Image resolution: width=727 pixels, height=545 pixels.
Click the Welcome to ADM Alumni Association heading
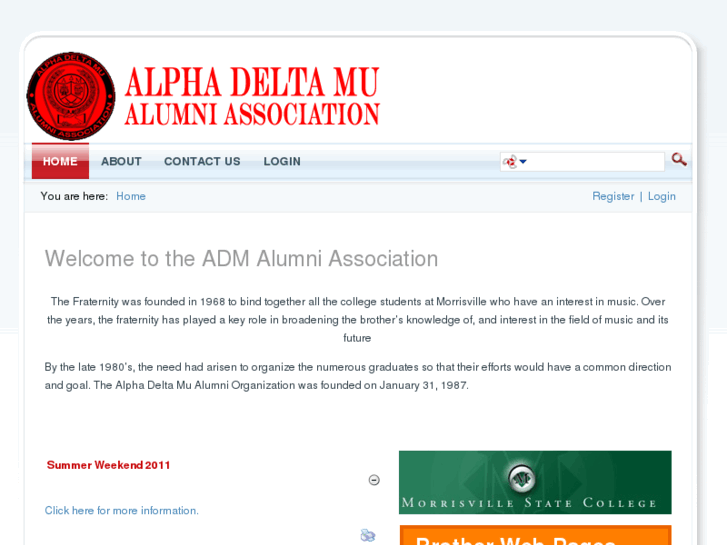(241, 259)
